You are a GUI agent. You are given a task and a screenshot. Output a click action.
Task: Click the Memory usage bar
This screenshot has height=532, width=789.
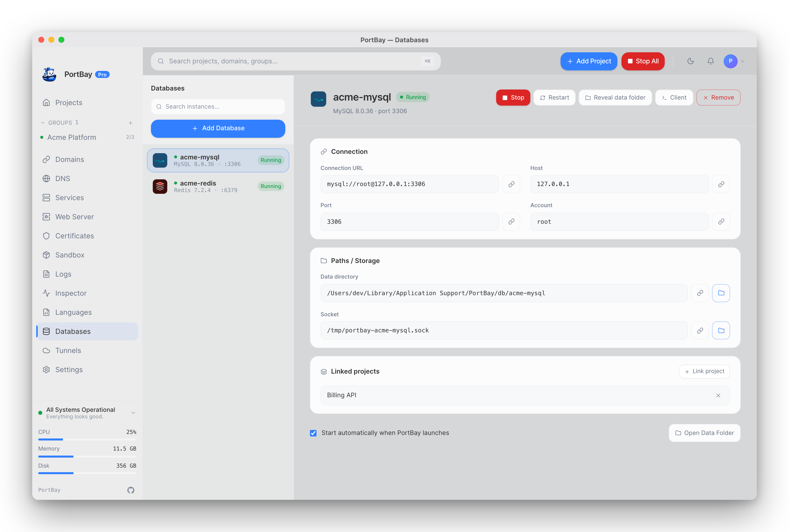click(x=87, y=456)
